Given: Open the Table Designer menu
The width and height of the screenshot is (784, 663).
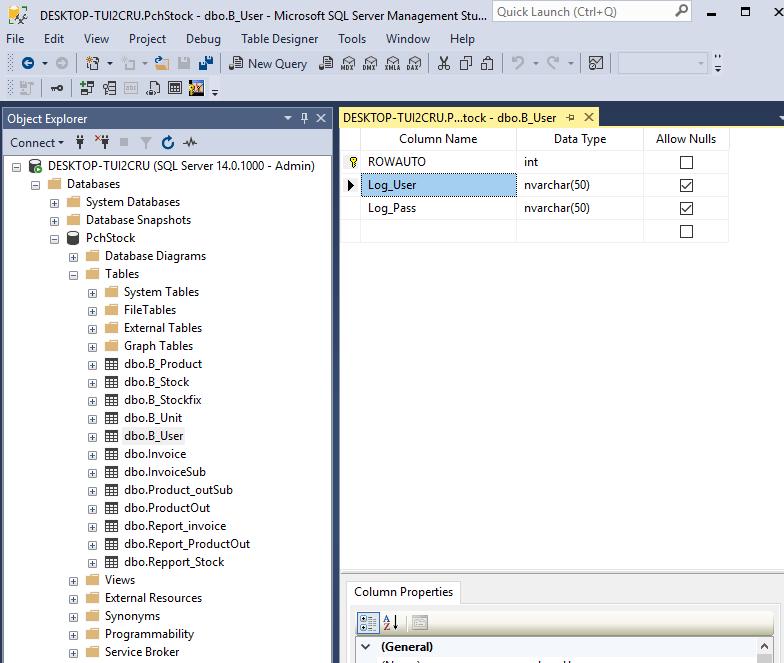Looking at the screenshot, I should (x=279, y=39).
